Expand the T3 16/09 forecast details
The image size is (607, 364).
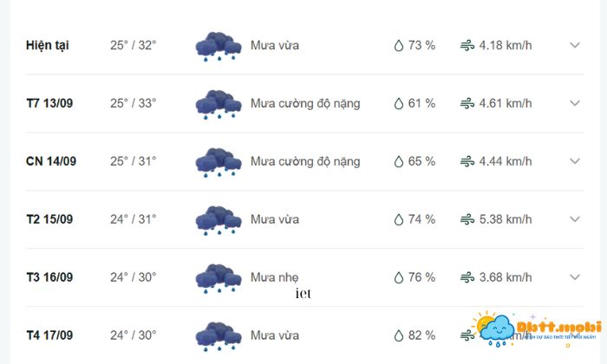pos(574,277)
